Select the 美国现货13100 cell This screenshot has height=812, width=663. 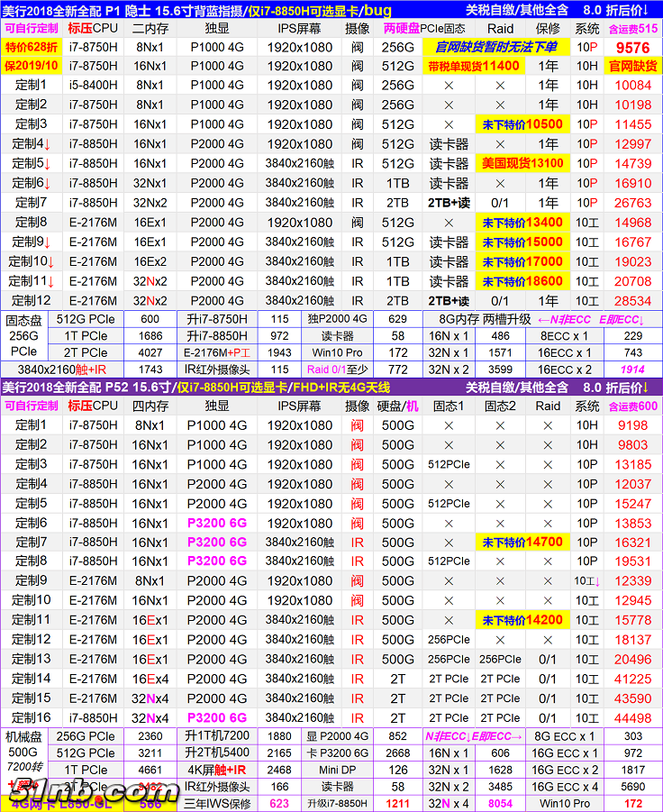coord(522,163)
